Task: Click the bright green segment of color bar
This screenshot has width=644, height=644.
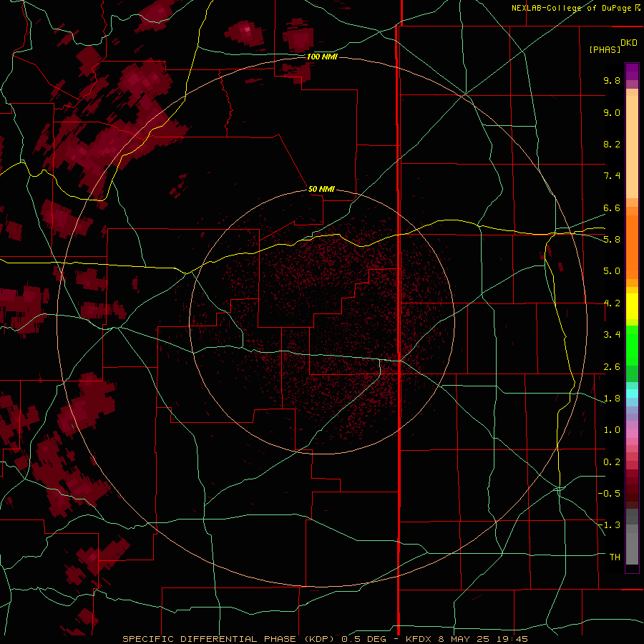Action: [x=632, y=346]
